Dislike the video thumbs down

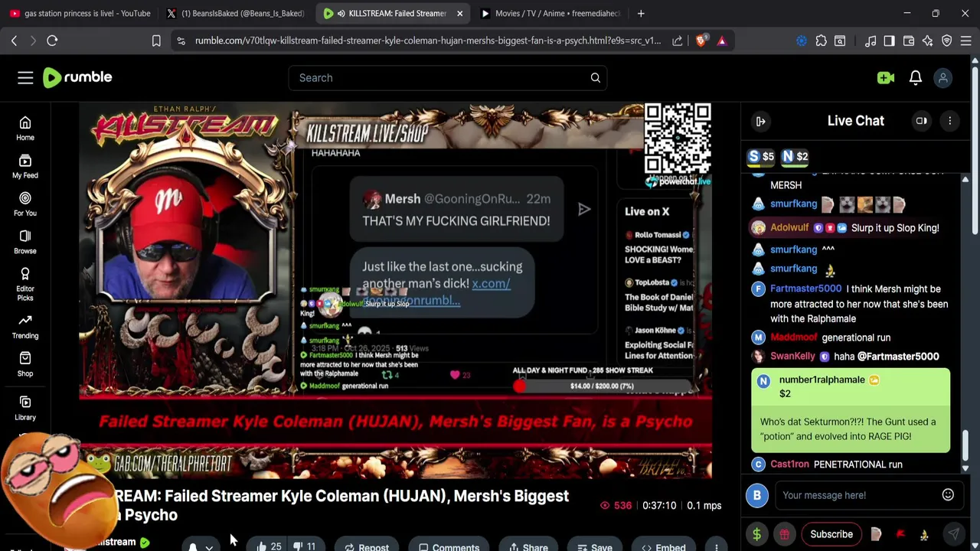(305, 546)
